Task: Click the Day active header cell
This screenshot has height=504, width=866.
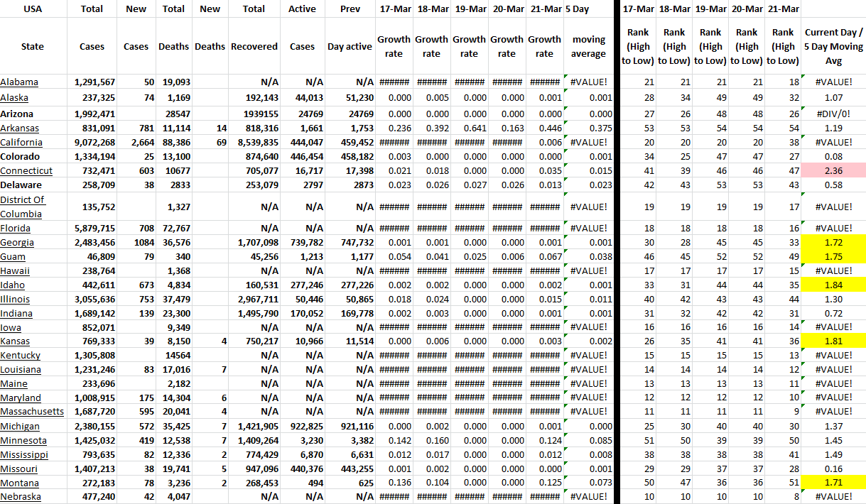Action: 350,47
